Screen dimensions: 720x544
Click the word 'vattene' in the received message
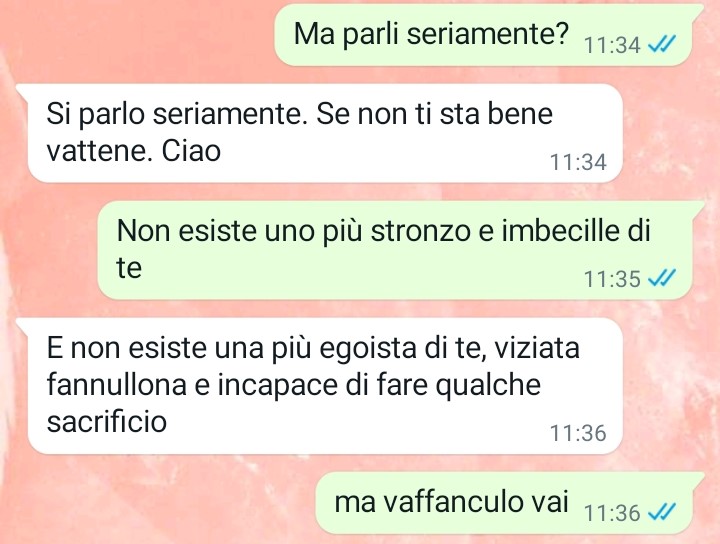point(100,151)
